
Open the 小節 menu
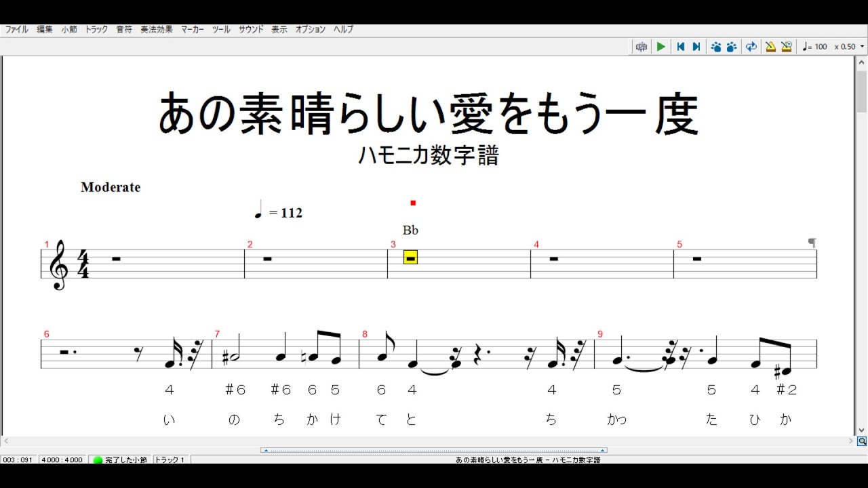point(69,30)
